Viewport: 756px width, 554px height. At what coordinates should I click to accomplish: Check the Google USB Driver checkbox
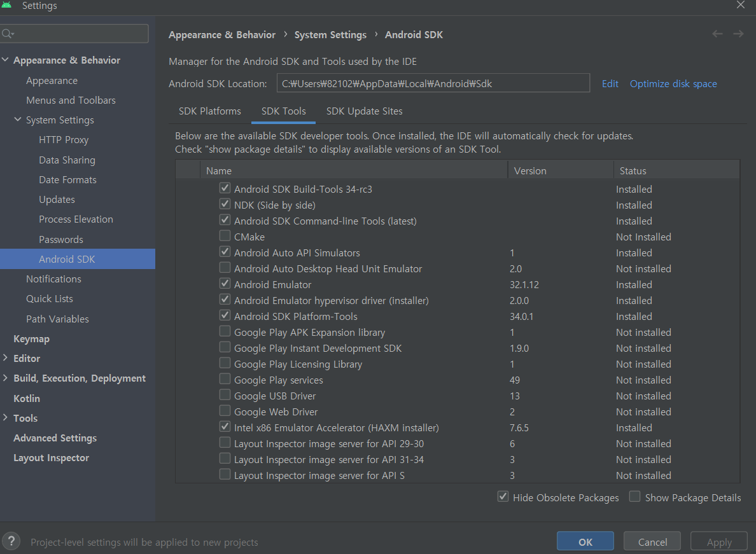point(225,394)
